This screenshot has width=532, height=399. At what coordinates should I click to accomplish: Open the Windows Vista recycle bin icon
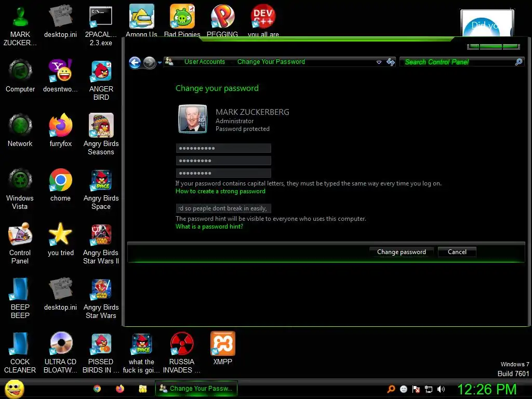(20, 189)
